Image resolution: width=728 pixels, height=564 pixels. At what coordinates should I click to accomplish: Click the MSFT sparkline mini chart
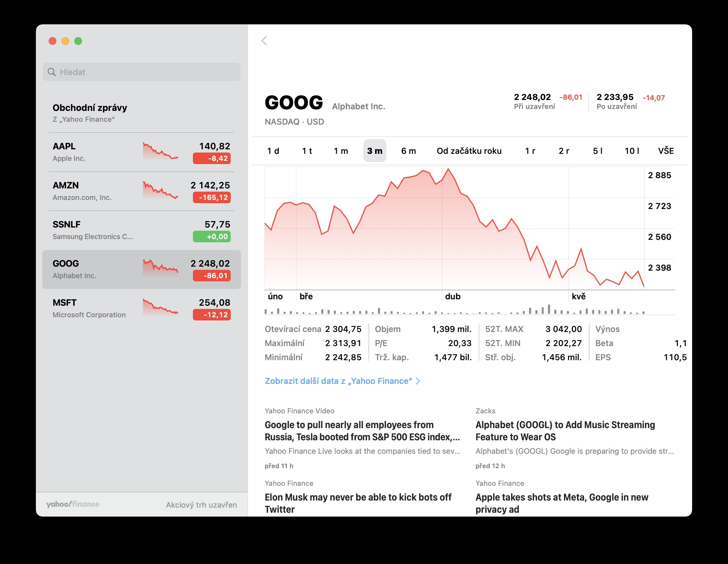[160, 308]
